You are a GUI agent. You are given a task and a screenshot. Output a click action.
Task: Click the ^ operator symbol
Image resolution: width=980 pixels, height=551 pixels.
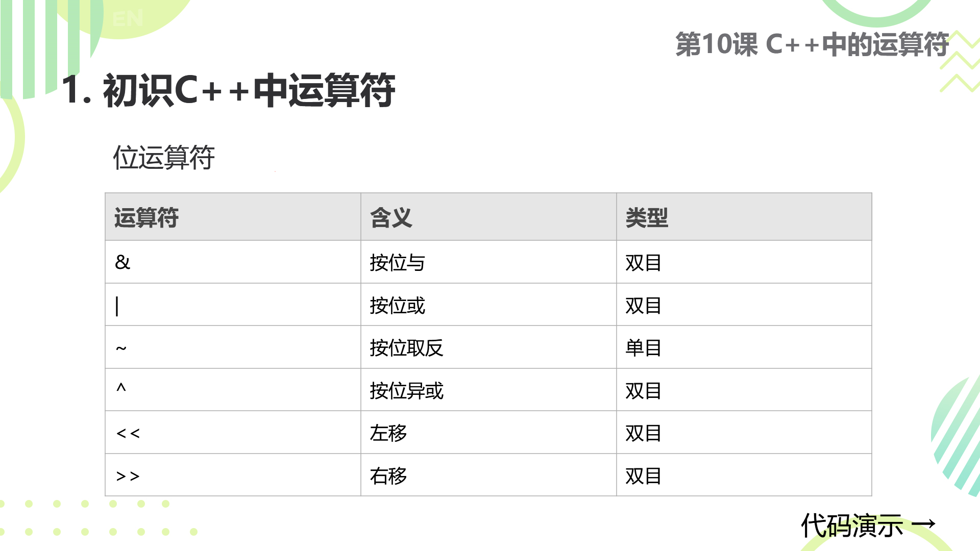(x=121, y=388)
